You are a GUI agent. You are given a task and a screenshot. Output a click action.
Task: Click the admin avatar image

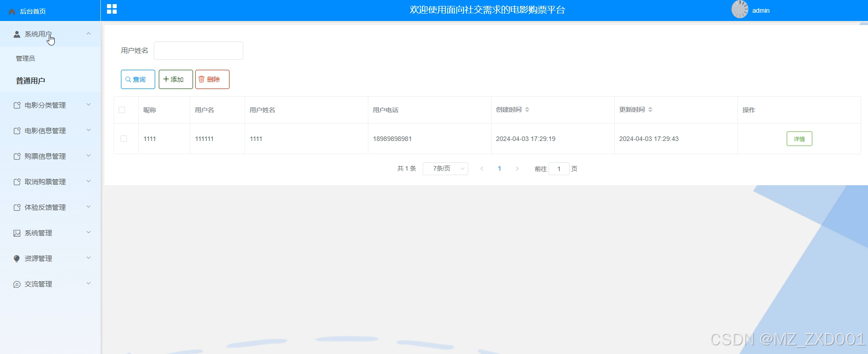pos(740,10)
